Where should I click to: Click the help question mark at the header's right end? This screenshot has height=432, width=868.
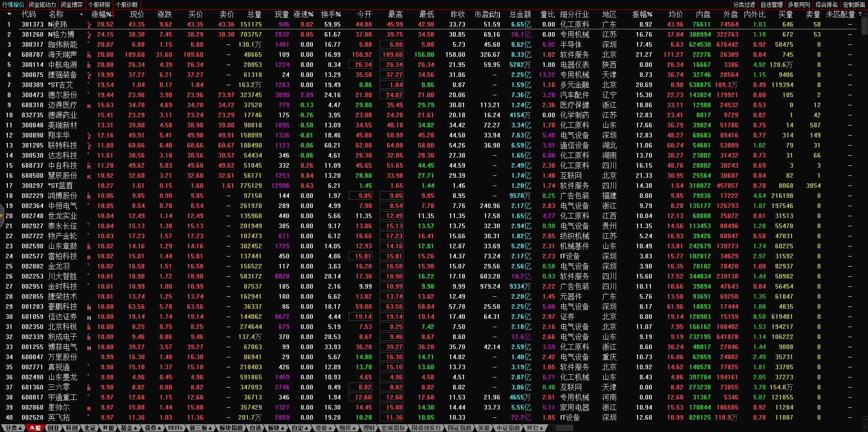859,14
